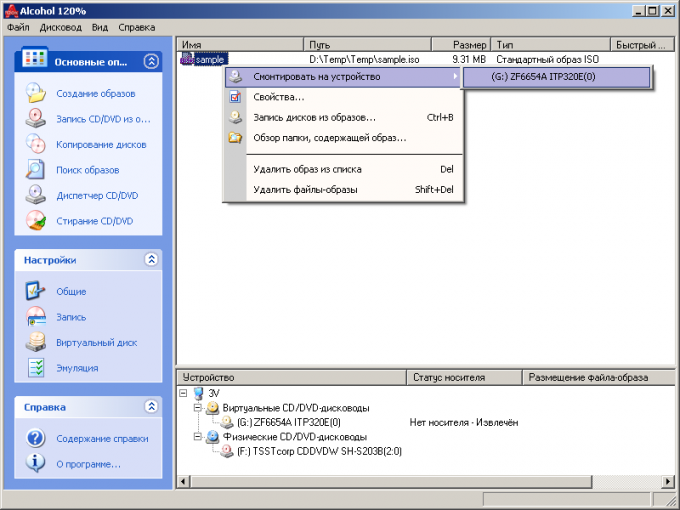Choose Удалить образ из списка
Image resolution: width=680 pixels, height=510 pixels.
(x=343, y=169)
